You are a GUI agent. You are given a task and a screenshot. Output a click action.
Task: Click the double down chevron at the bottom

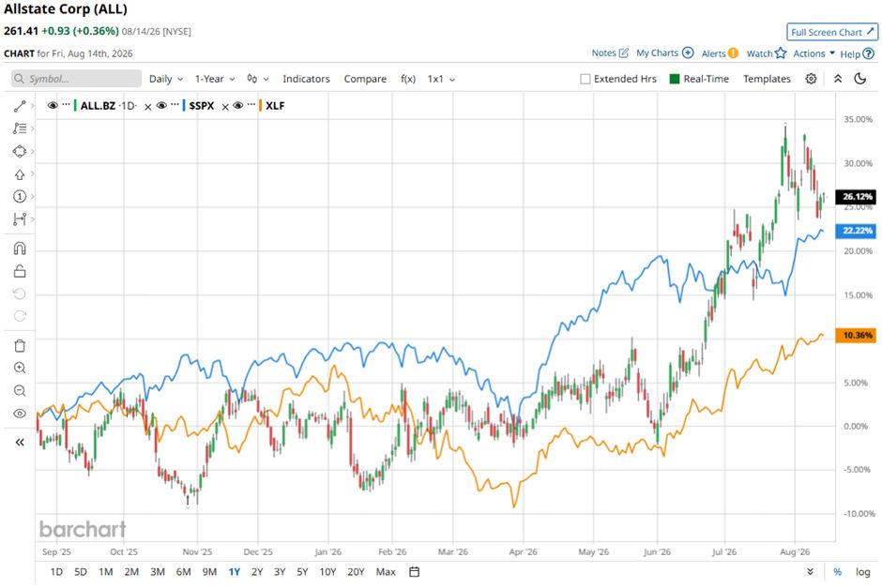click(810, 572)
